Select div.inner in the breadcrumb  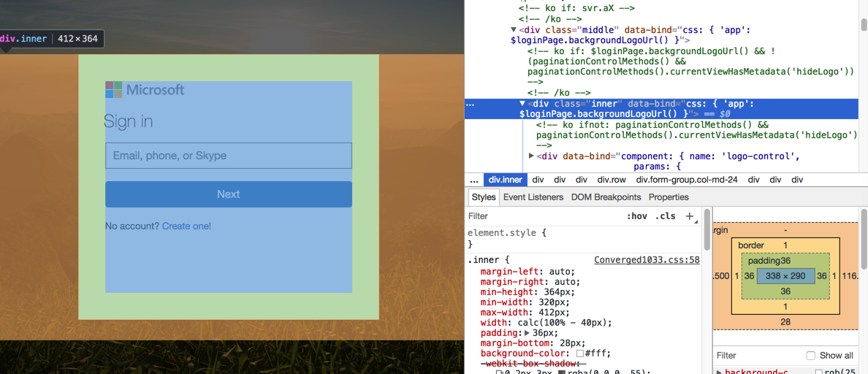[x=505, y=180]
